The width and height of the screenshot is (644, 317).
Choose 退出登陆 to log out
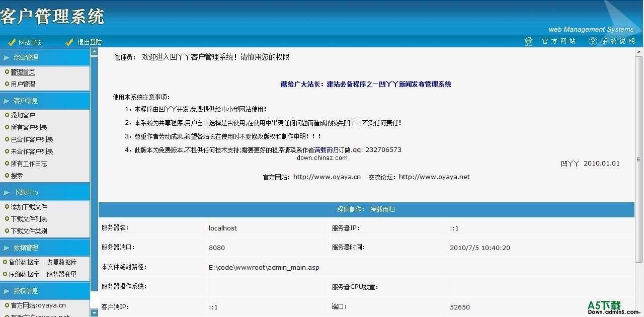click(x=90, y=42)
